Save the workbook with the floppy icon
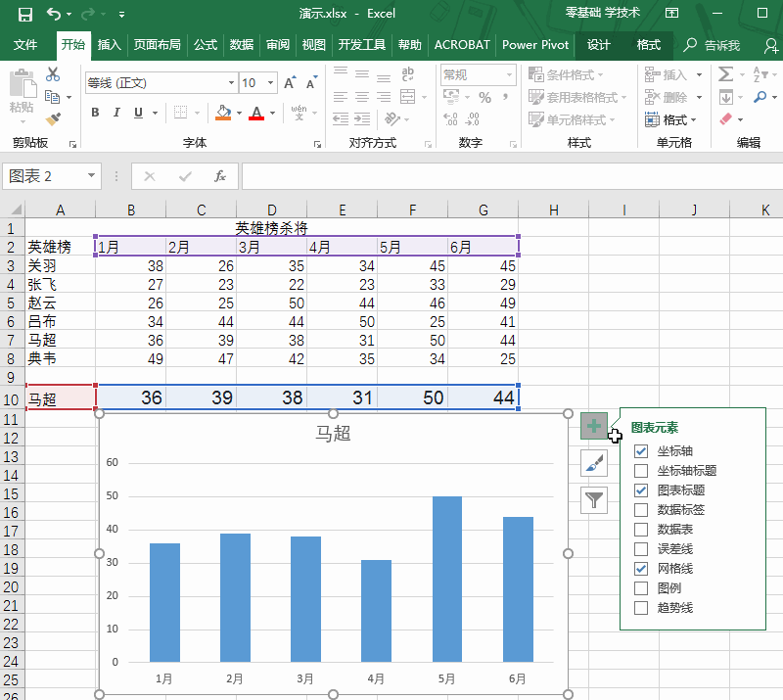The height and width of the screenshot is (700, 783). coord(25,14)
